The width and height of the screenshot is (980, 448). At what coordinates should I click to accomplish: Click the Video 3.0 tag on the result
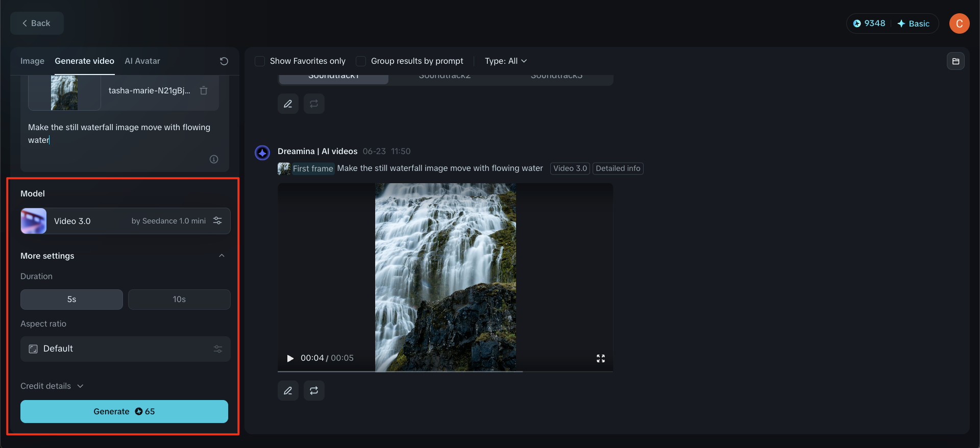point(570,169)
